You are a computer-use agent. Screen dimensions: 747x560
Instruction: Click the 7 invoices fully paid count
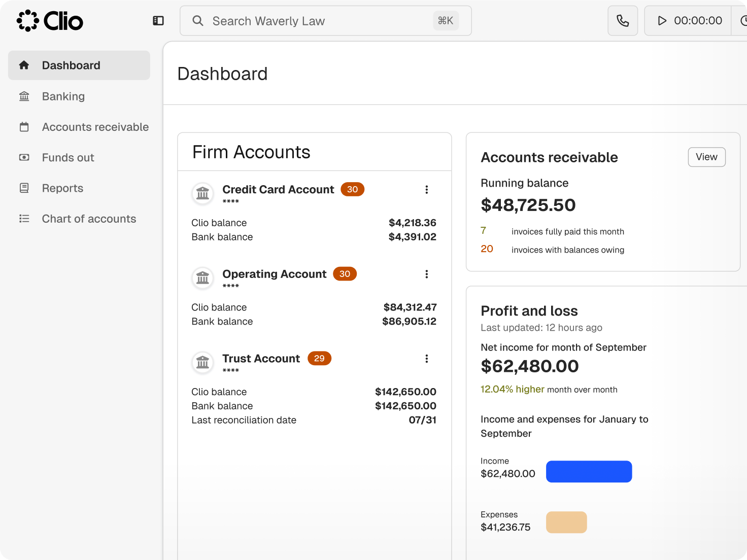click(x=484, y=230)
